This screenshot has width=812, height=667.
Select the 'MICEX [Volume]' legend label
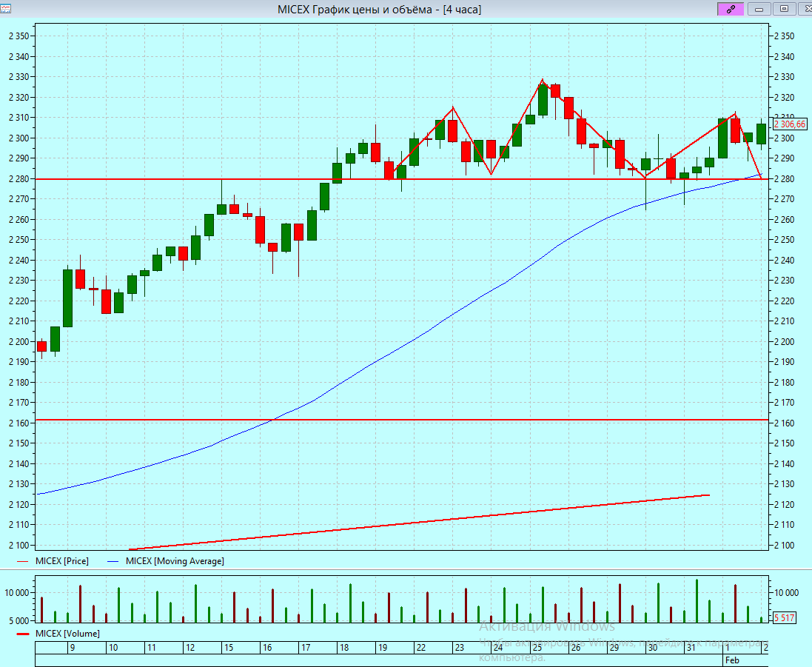point(67,634)
